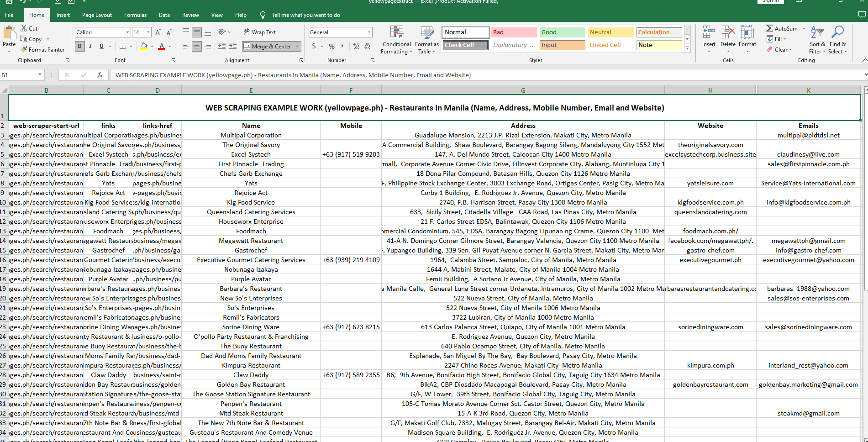Apply Percent Style format
This screenshot has width=868, height=442.
pyautogui.click(x=331, y=46)
